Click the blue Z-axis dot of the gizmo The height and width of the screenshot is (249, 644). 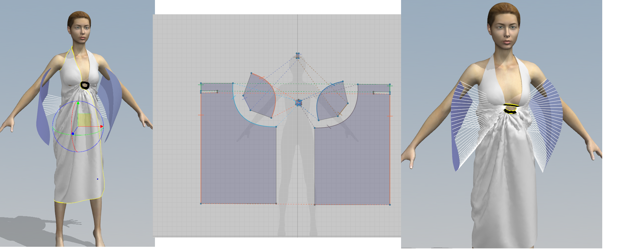73,134
